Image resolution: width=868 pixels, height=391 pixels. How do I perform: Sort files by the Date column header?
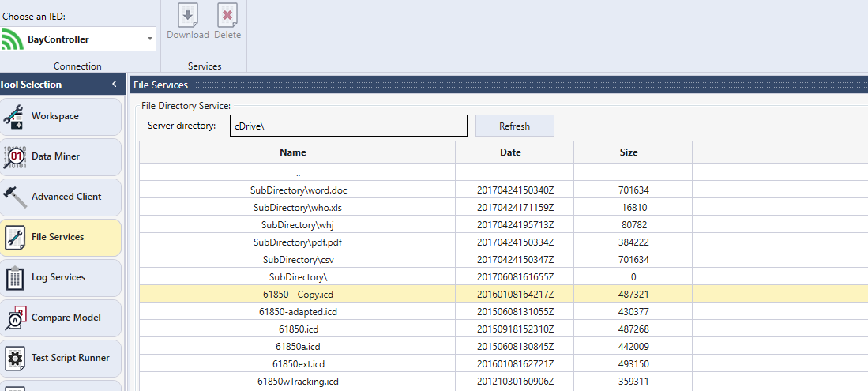[x=510, y=152]
